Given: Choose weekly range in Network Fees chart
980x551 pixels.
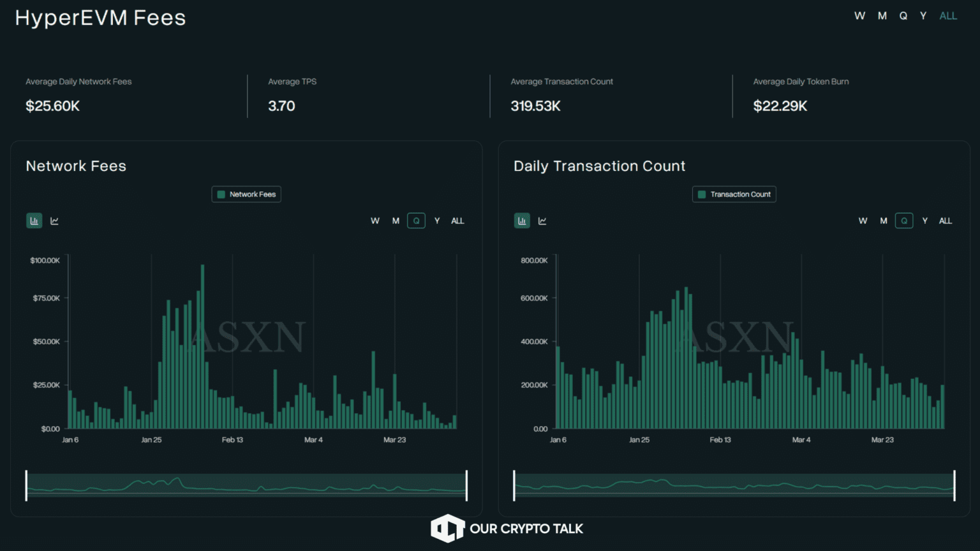Looking at the screenshot, I should pyautogui.click(x=375, y=221).
